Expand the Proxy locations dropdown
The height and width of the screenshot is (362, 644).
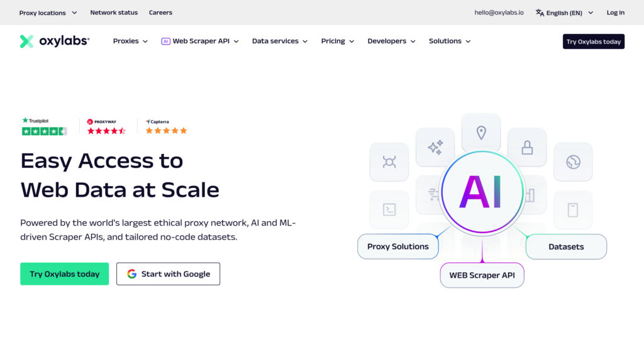pyautogui.click(x=48, y=13)
